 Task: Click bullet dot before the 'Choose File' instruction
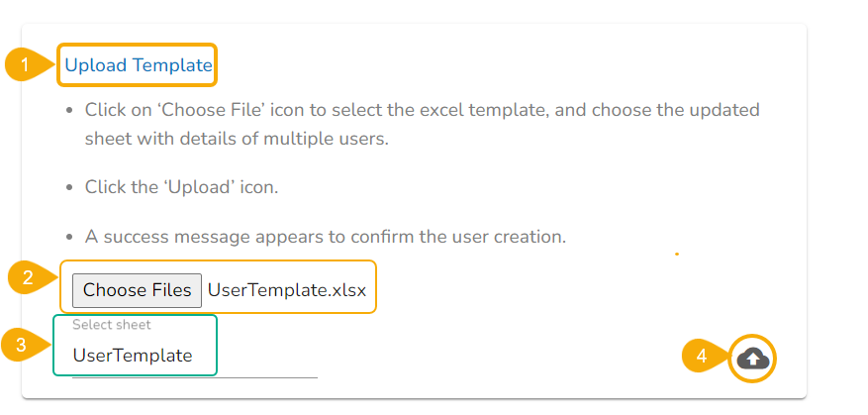pos(67,111)
